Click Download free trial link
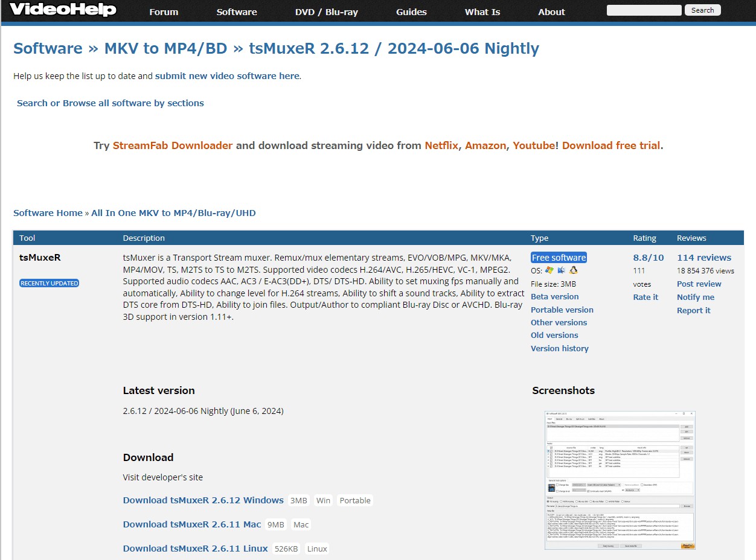The image size is (756, 560). click(x=611, y=145)
